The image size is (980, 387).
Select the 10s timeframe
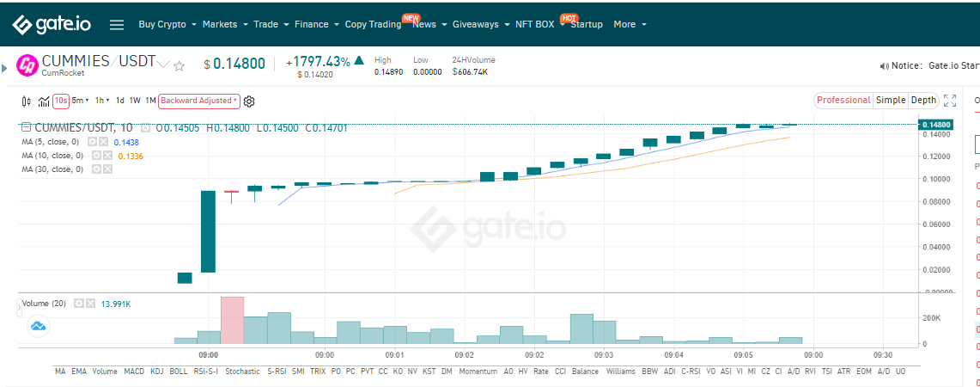[61, 101]
